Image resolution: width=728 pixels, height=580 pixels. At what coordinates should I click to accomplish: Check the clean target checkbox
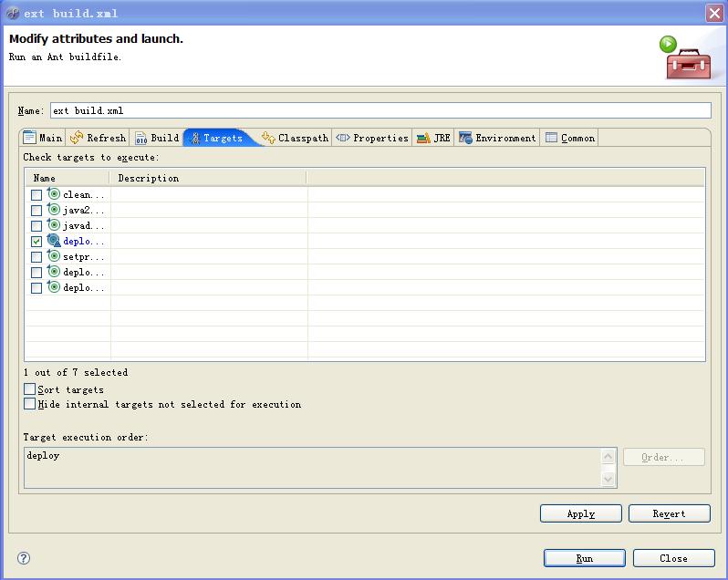(x=36, y=195)
